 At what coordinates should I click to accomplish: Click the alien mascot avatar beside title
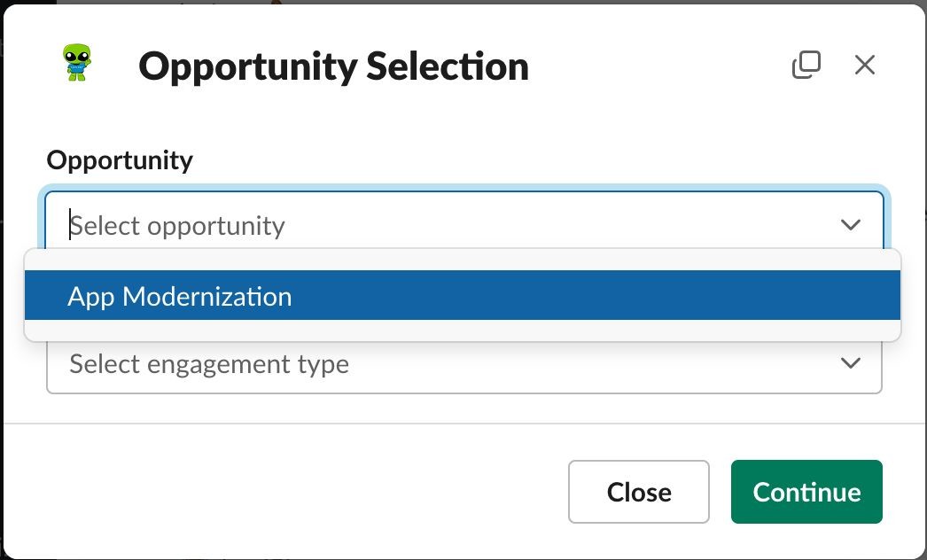click(x=77, y=62)
